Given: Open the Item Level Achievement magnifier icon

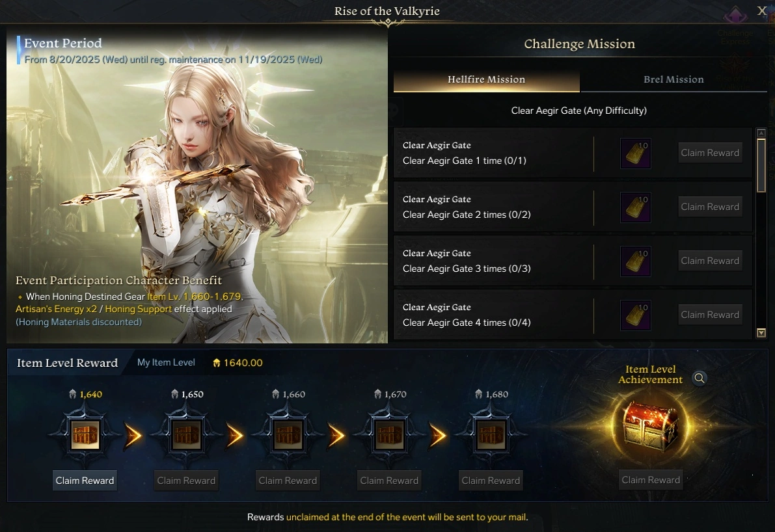Looking at the screenshot, I should pyautogui.click(x=700, y=379).
